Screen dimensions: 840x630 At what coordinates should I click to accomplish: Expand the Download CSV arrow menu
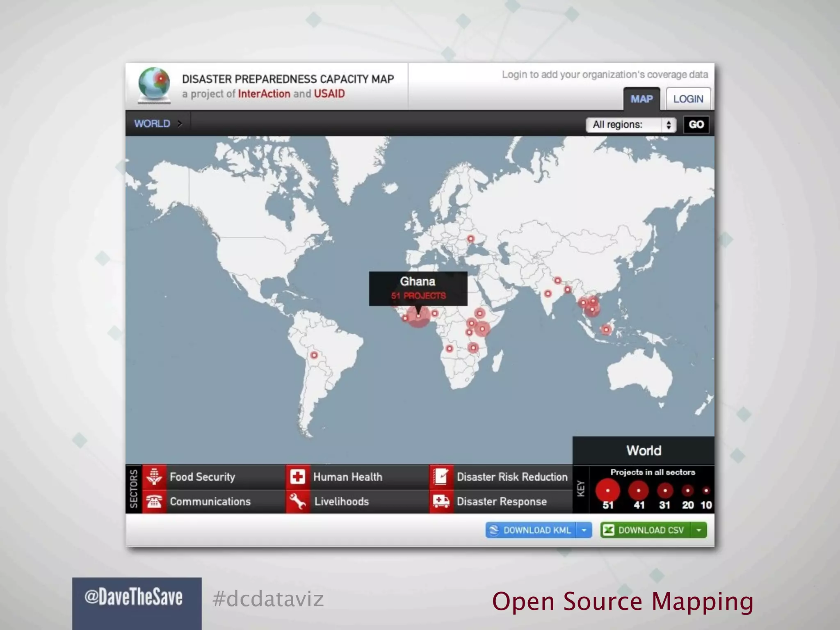pos(699,530)
